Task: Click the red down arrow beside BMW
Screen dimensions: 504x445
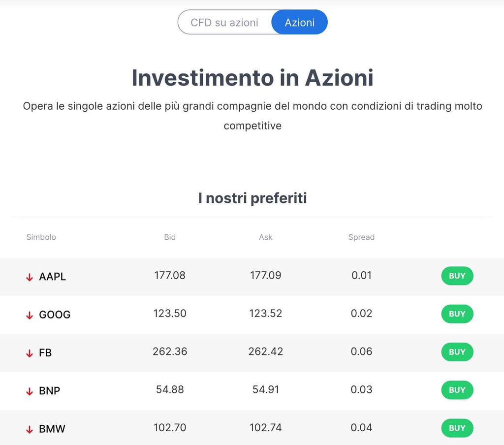Action: tap(30, 429)
